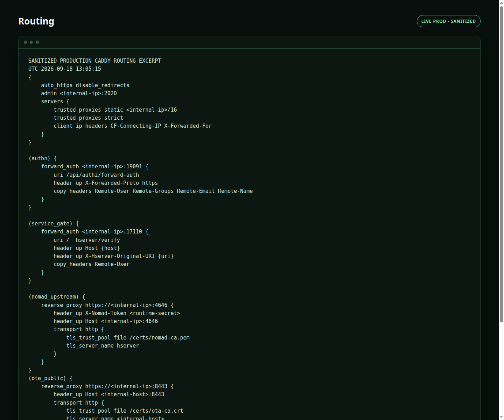Click the line 'SANITIZED PRODUCTION CADDY ROUTING EXCERPT'

[95, 61]
